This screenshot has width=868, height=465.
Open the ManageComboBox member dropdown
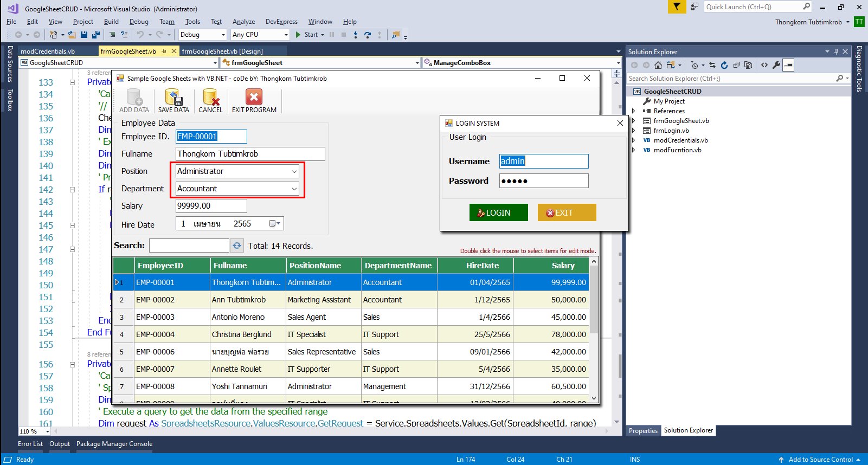618,63
